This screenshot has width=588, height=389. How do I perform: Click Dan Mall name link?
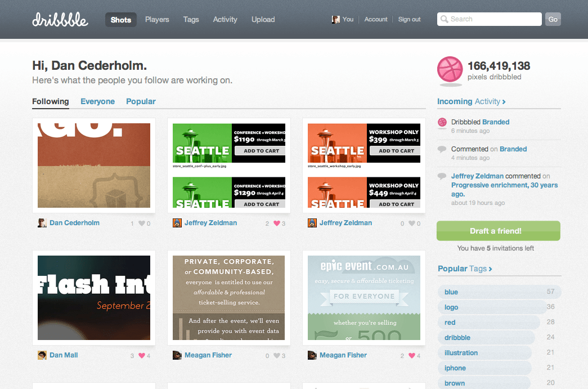click(x=64, y=355)
